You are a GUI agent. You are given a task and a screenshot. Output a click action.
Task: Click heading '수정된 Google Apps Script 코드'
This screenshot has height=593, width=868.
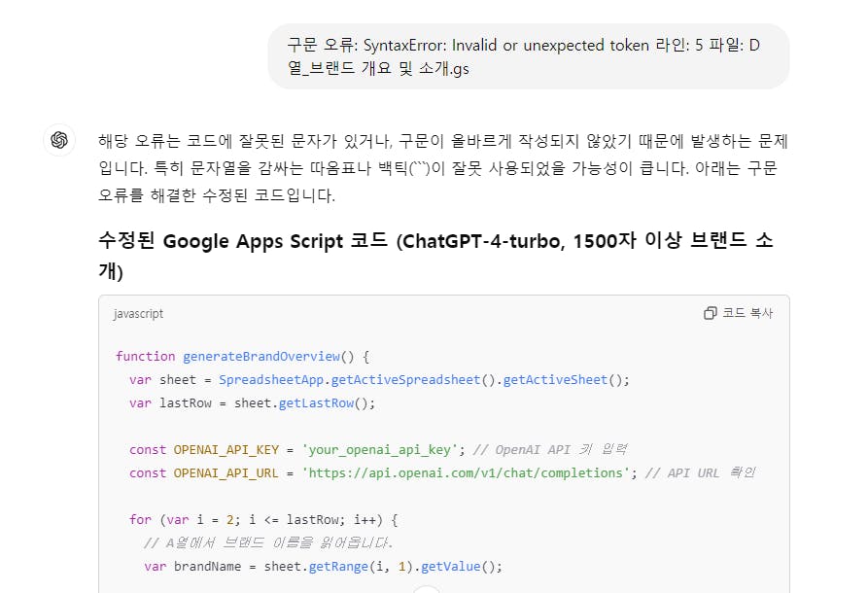click(435, 256)
